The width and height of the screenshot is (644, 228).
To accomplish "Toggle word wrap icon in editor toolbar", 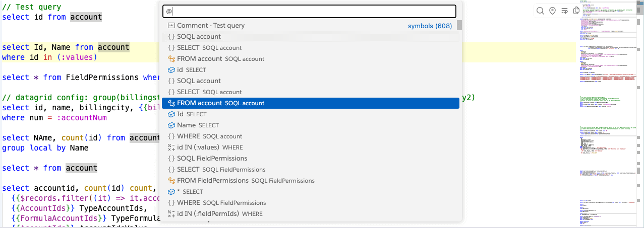I will click(x=565, y=11).
